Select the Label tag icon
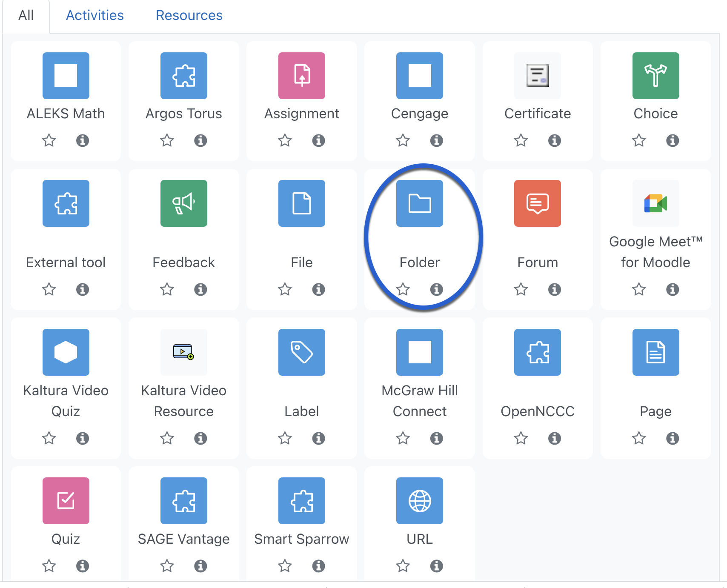 [302, 352]
